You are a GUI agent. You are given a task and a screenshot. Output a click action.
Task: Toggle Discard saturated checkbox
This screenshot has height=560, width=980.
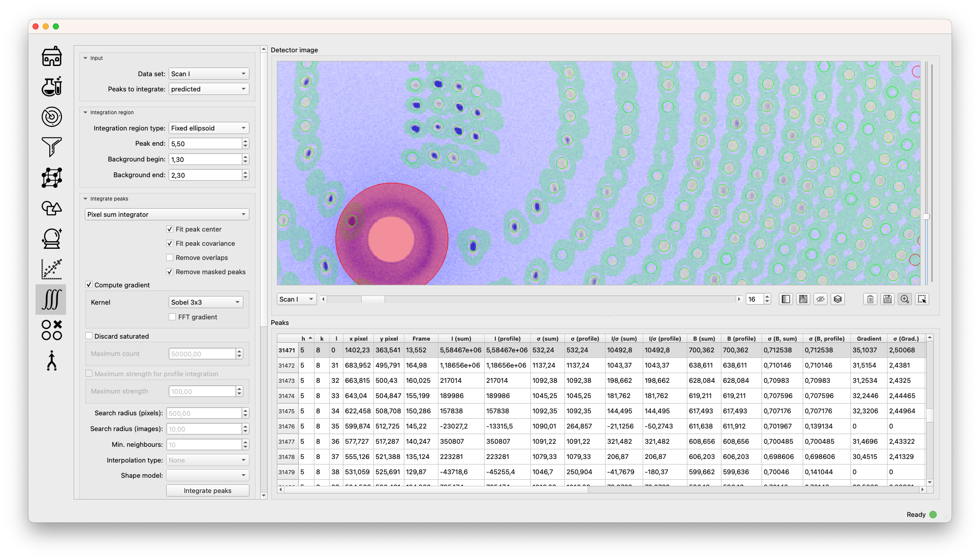tap(89, 336)
